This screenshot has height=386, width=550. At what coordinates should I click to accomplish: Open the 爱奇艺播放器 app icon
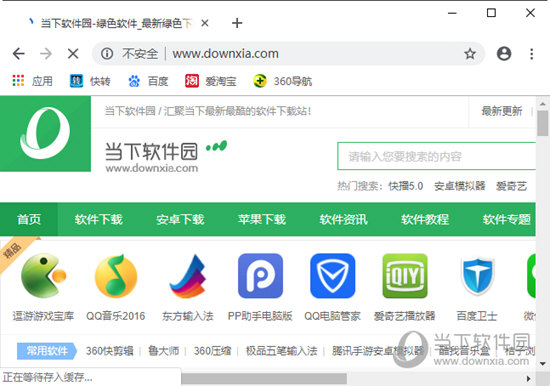(x=405, y=276)
